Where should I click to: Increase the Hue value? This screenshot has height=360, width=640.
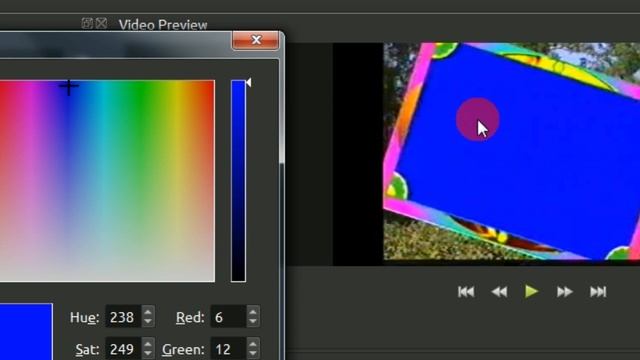pyautogui.click(x=148, y=312)
